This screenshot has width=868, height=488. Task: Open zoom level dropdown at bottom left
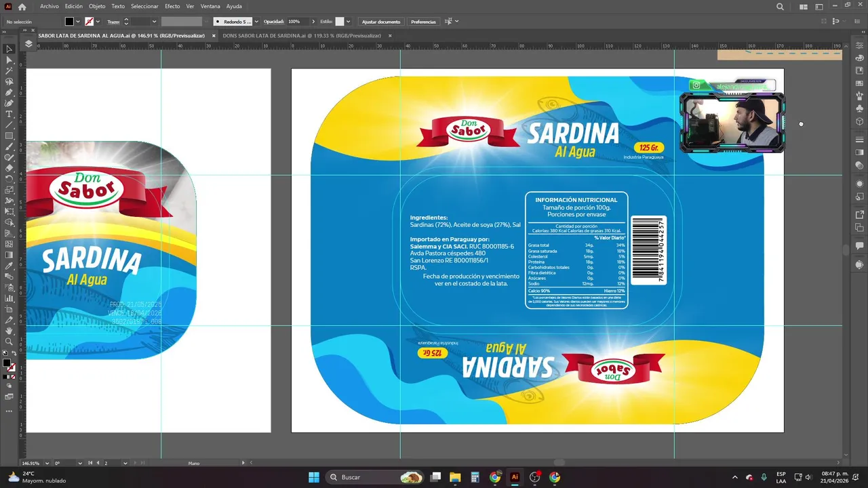47,463
